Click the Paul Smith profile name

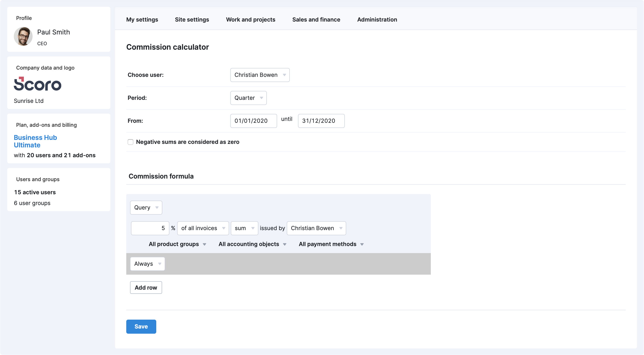pos(53,32)
